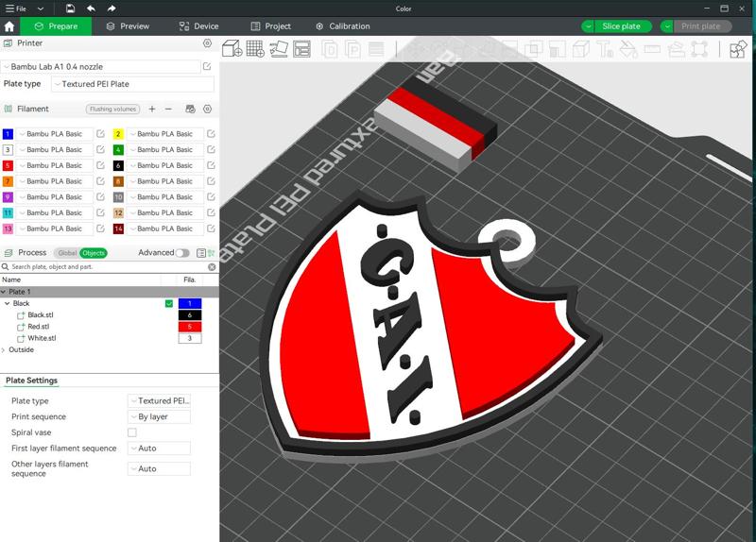Image resolution: width=756 pixels, height=542 pixels.
Task: Click the search plate, object field
Action: pyautogui.click(x=109, y=267)
